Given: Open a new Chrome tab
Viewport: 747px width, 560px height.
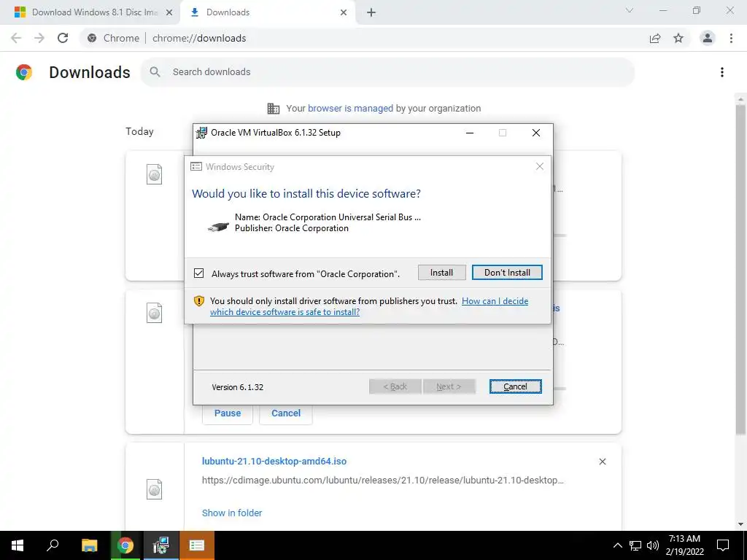Looking at the screenshot, I should 371,12.
